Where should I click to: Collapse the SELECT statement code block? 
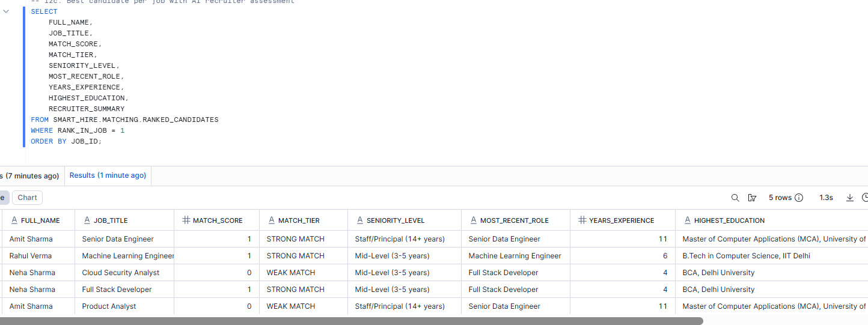7,11
